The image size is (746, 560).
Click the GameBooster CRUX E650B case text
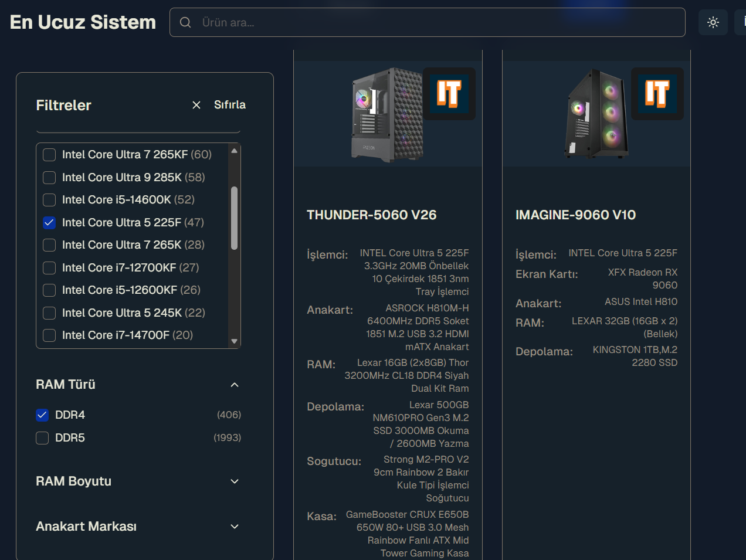pos(408,534)
